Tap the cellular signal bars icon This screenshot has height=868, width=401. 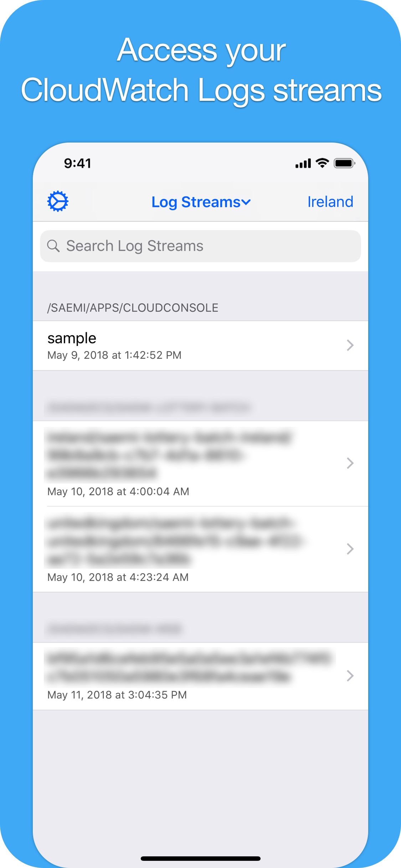(303, 164)
